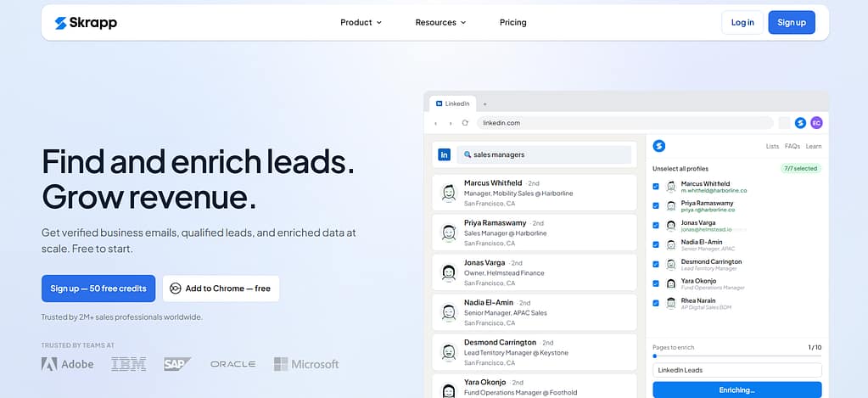Click the Microsoft logo under trusted teams
Viewport: 868px width, 398px height.
point(306,364)
